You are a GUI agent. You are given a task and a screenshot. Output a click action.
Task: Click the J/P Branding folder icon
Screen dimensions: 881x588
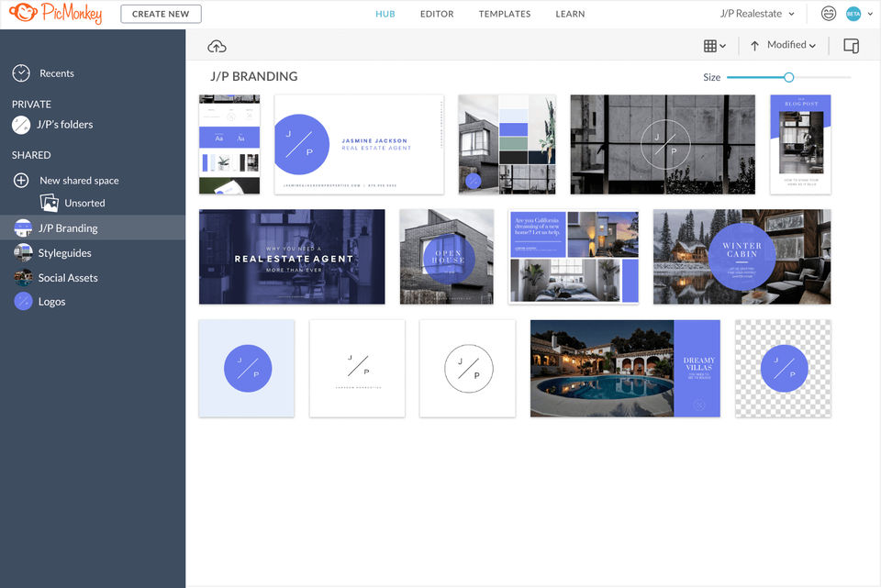(23, 228)
